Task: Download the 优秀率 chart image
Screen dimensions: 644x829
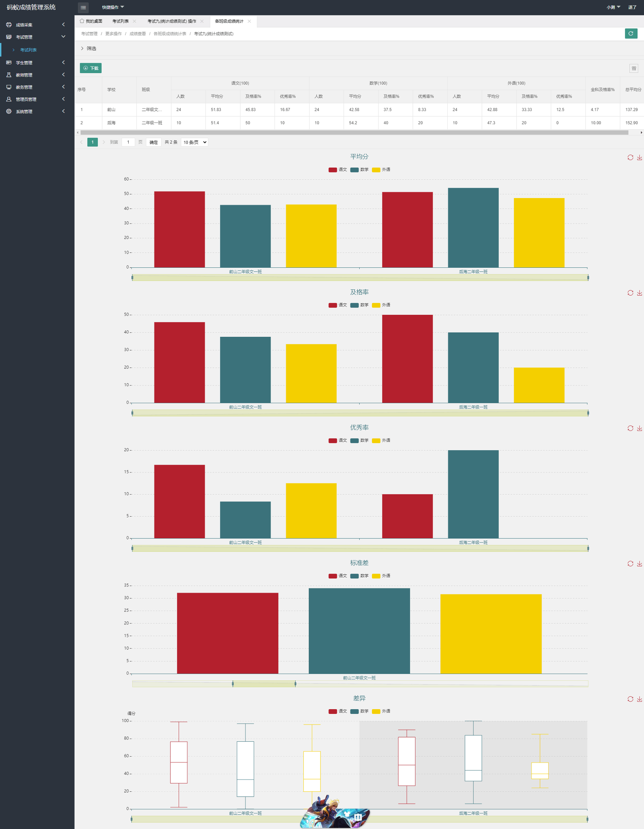Action: (640, 428)
